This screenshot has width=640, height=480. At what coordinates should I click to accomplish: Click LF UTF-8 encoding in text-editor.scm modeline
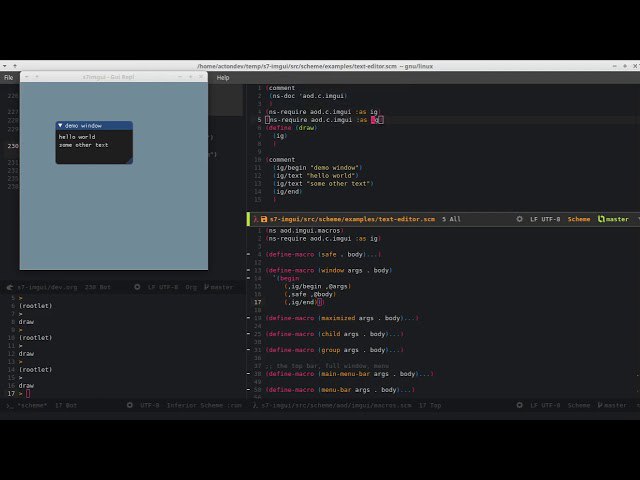pyautogui.click(x=545, y=219)
